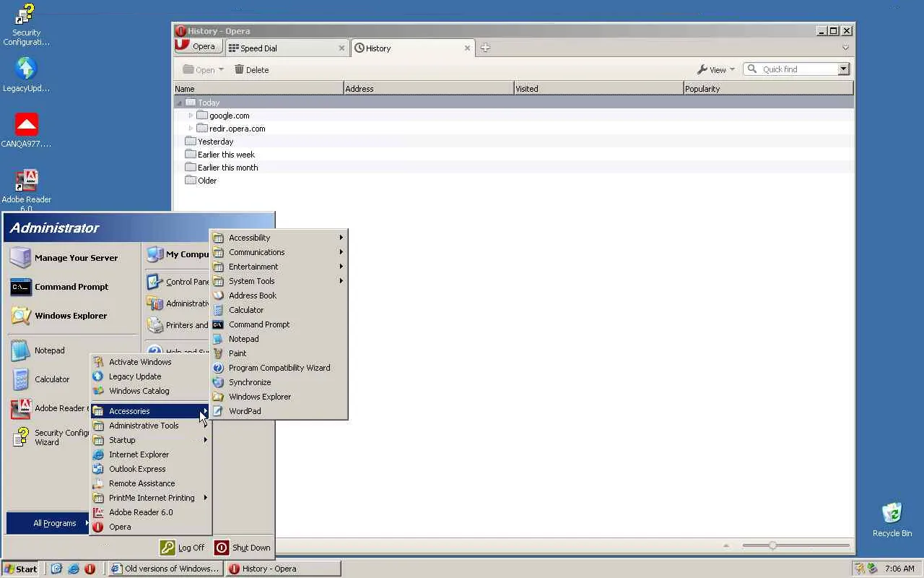This screenshot has height=578, width=924.
Task: Adjust the zoom slider in Opera status bar
Action: pyautogui.click(x=772, y=545)
